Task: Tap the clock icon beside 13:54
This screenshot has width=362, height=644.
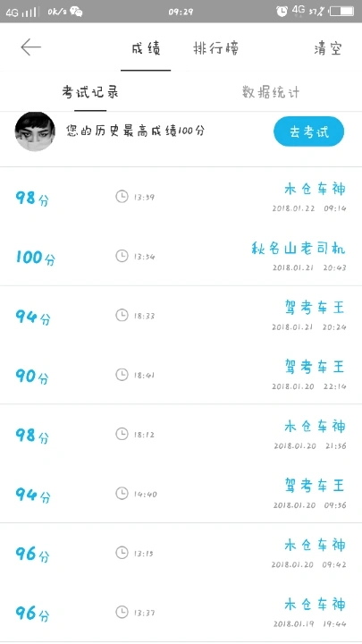Action: click(122, 257)
